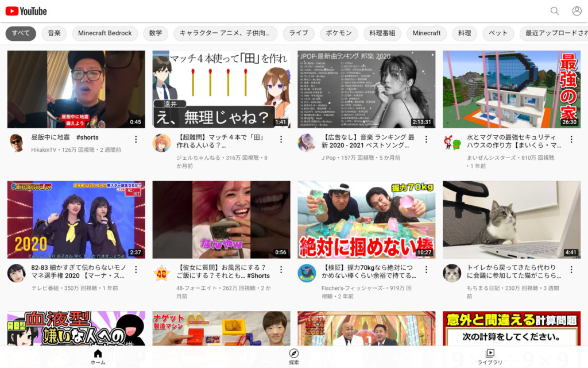
Task: Play the JPOP 最新曲ランキング thumbnail
Action: tap(366, 89)
